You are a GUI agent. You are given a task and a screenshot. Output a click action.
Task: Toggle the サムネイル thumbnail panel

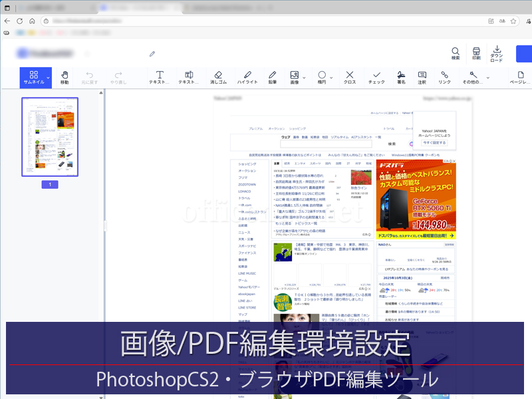tap(33, 77)
